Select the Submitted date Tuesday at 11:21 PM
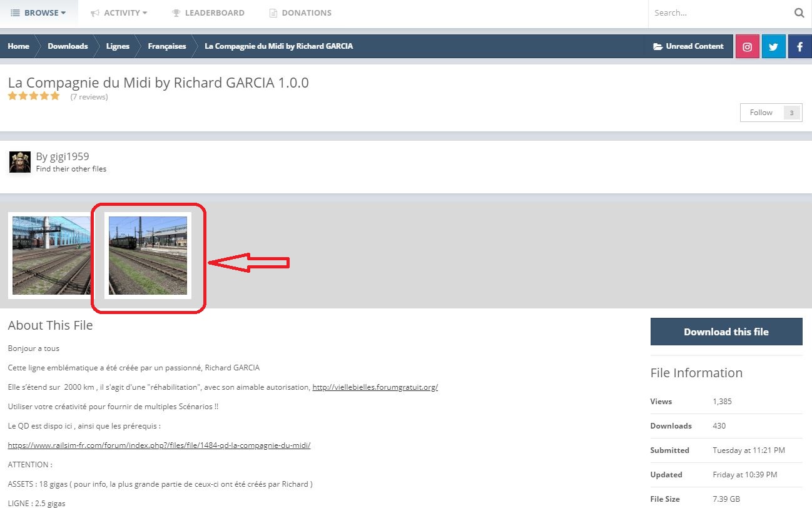 [x=749, y=450]
